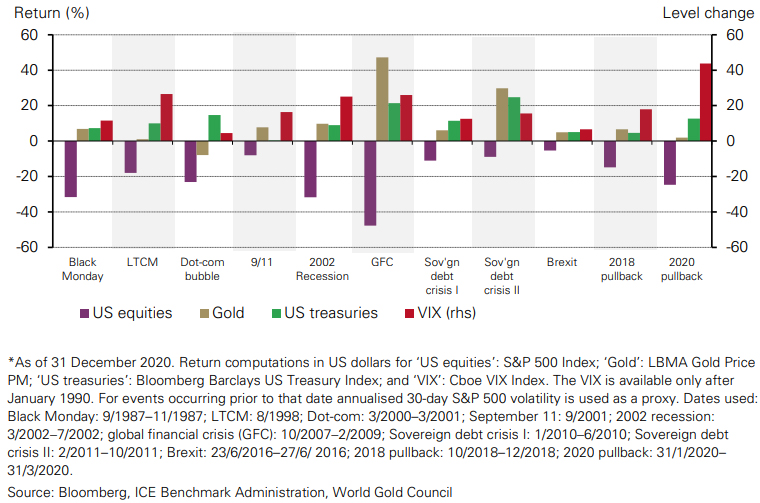Viewport: 760px width, 503px height.
Task: Select the green treasuries bar for Dot-com bubble
Action: [214, 128]
